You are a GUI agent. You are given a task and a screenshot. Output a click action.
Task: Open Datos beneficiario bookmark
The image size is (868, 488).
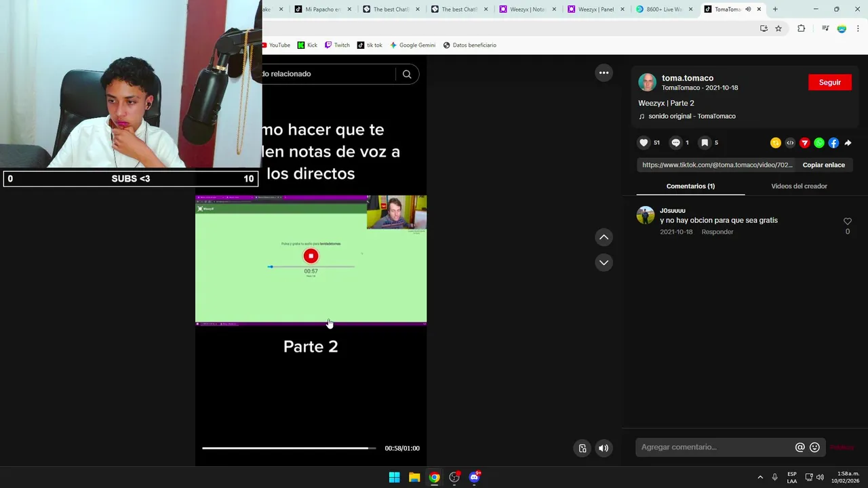(469, 45)
